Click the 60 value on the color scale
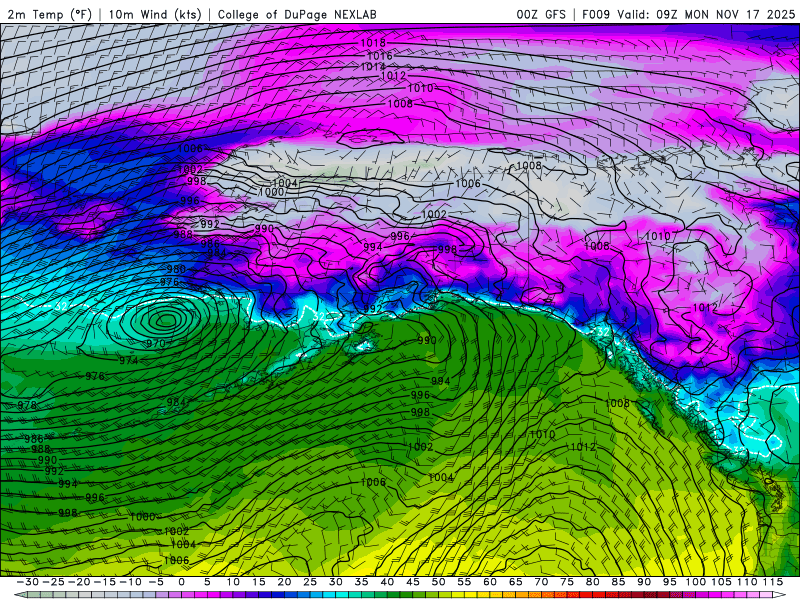 (x=489, y=582)
